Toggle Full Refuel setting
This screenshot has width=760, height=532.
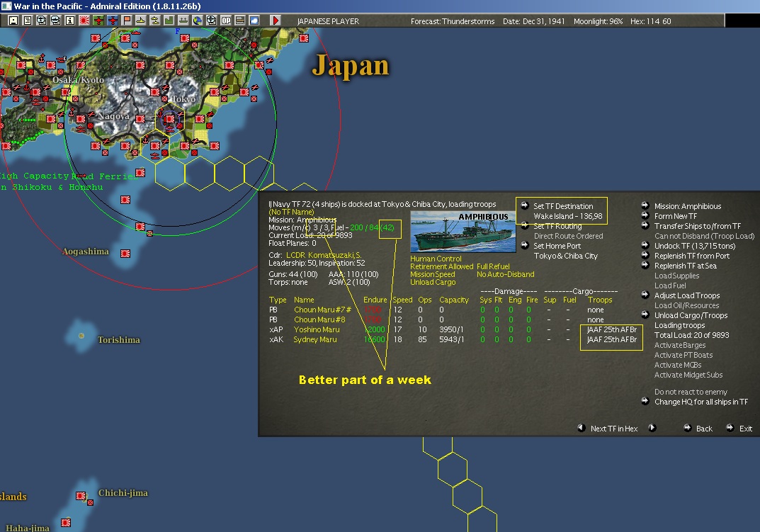[493, 266]
